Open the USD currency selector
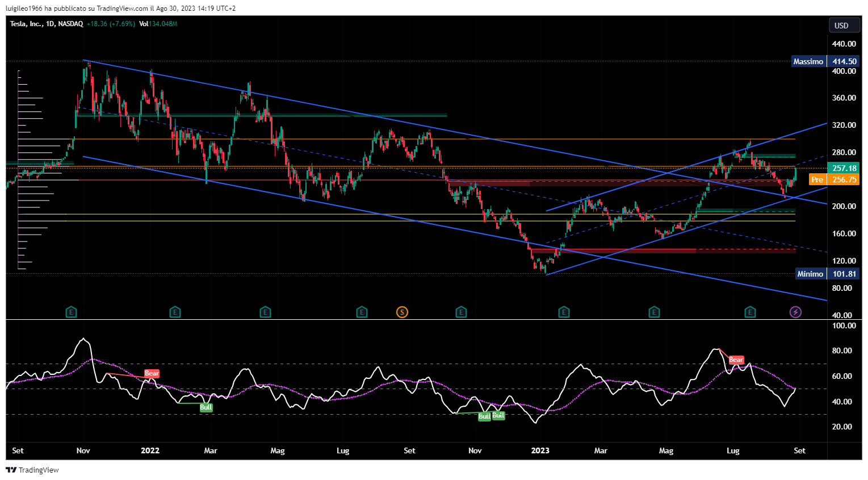868x480 pixels. pyautogui.click(x=844, y=26)
